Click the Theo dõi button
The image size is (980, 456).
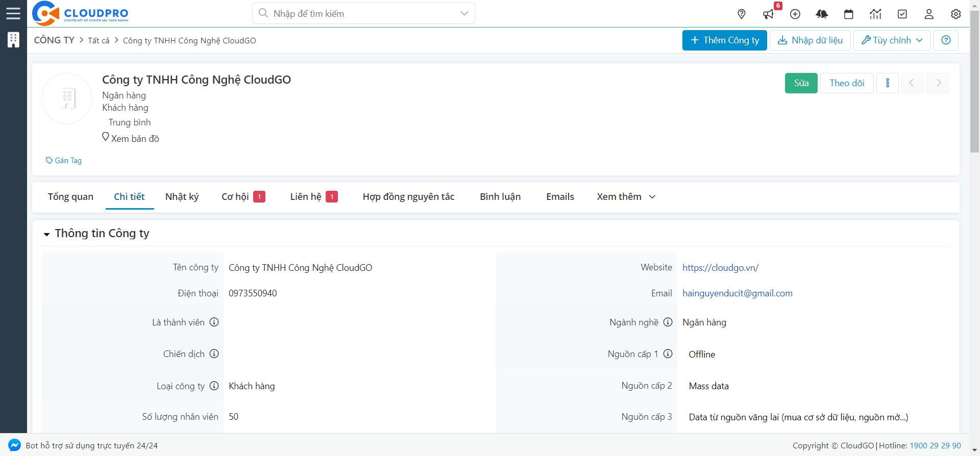pyautogui.click(x=847, y=83)
